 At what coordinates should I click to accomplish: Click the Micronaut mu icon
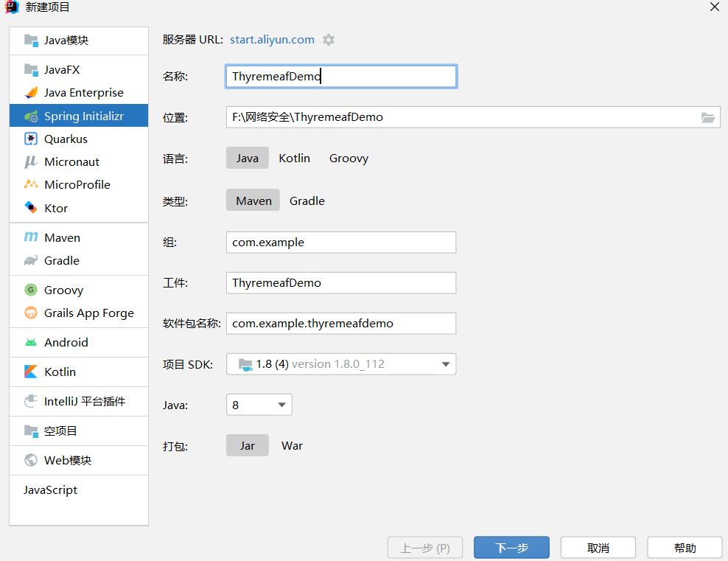click(31, 161)
